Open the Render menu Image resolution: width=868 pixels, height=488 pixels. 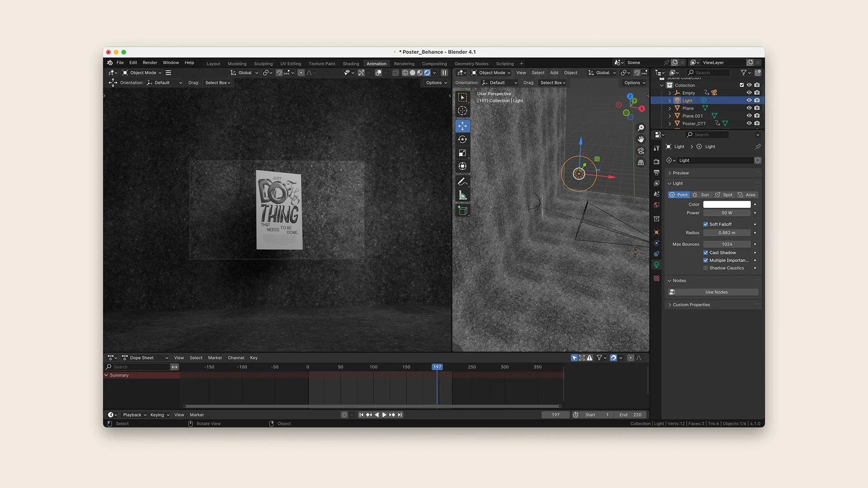(x=150, y=63)
